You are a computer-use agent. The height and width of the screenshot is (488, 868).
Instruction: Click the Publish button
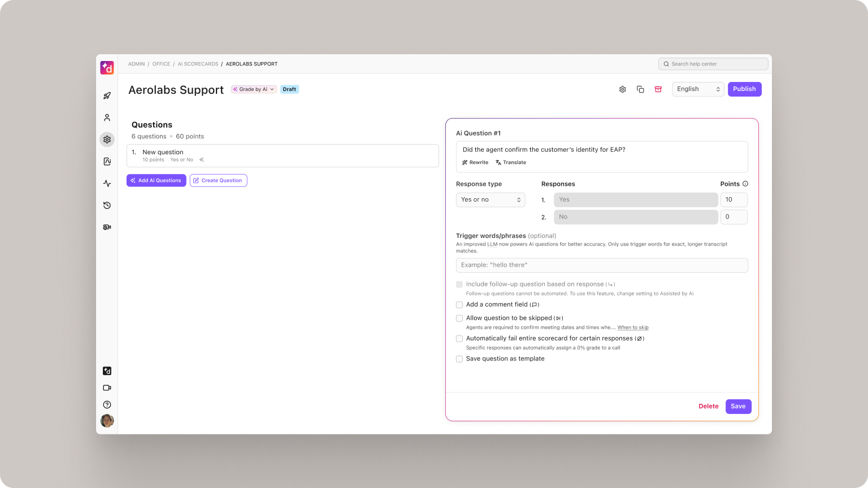tap(744, 89)
